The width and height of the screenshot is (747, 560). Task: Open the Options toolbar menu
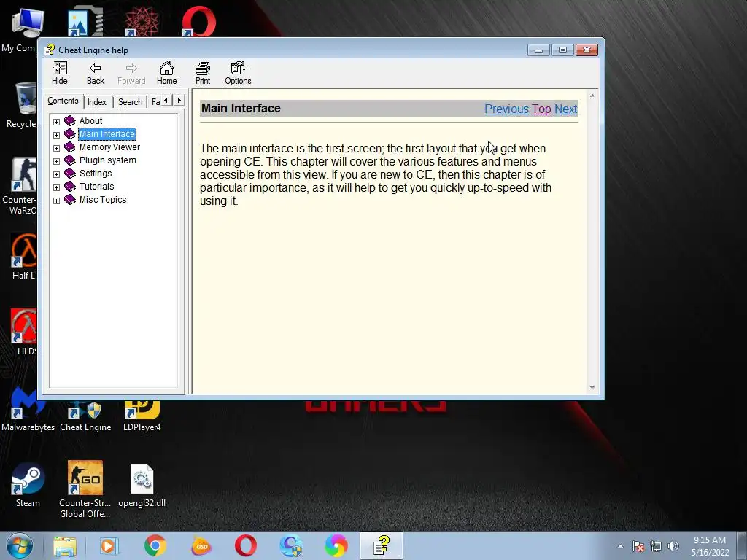tap(238, 74)
